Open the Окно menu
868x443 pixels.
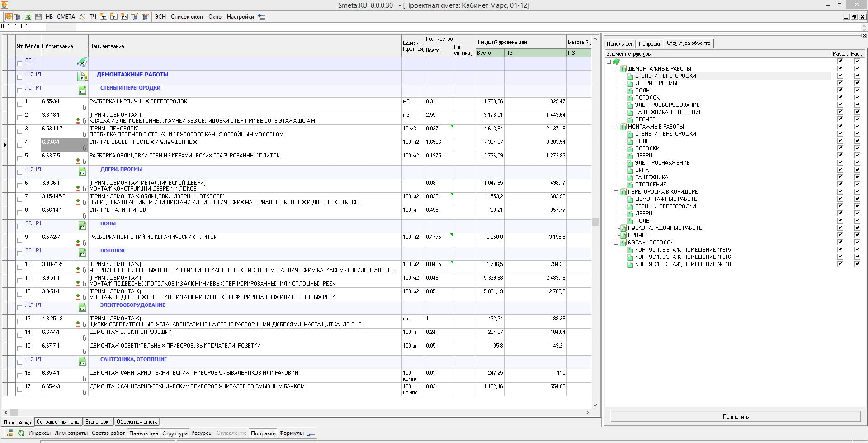215,17
